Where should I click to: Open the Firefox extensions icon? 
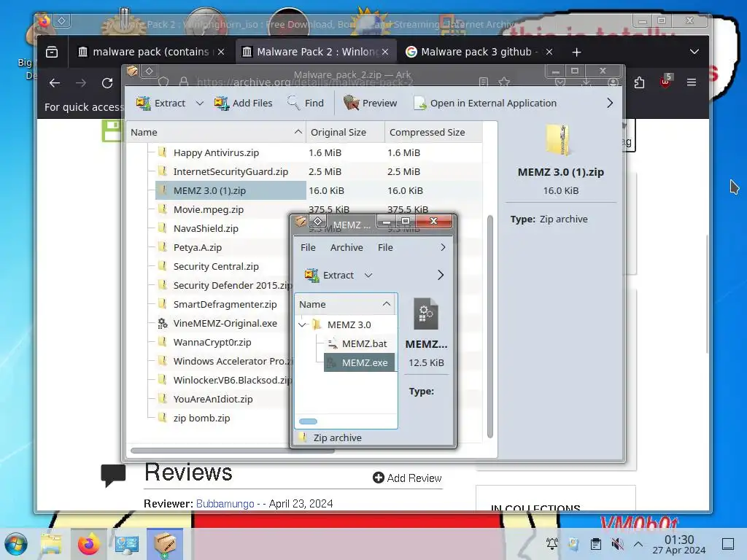(x=639, y=82)
